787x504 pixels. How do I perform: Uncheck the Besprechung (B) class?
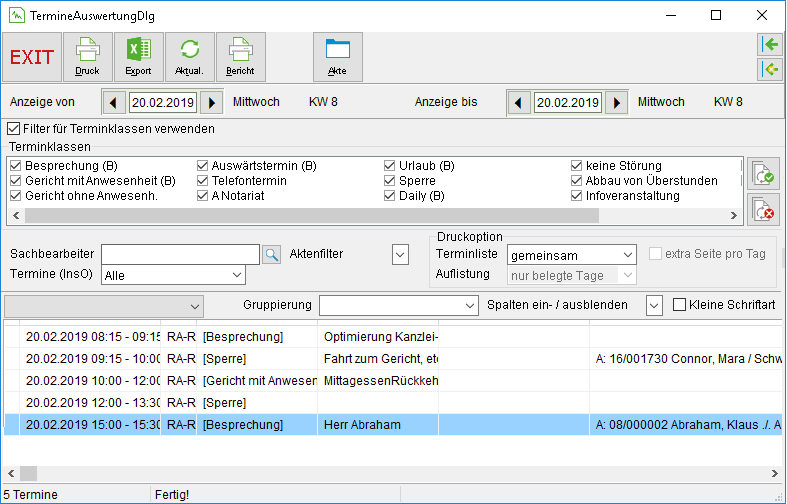coord(16,166)
